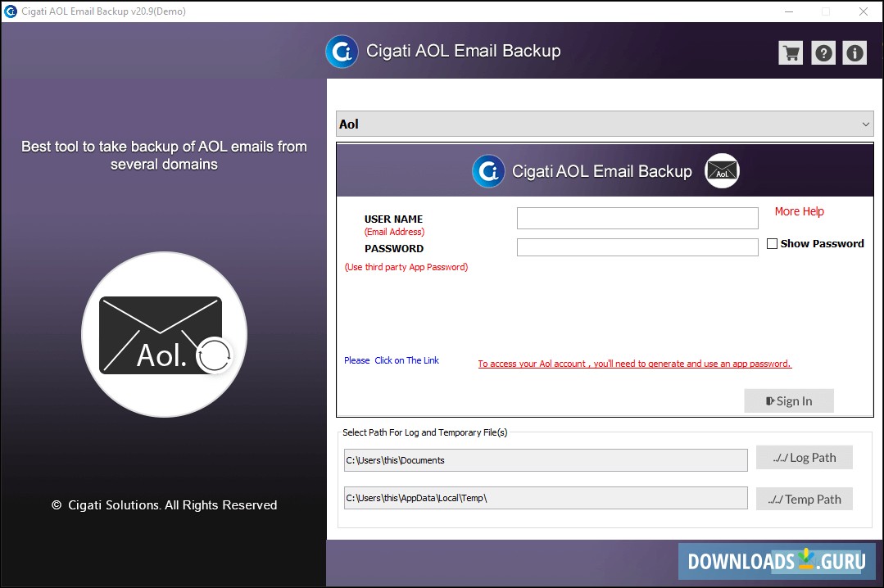Open the generate app password link
Image resolution: width=884 pixels, height=588 pixels.
[635, 364]
